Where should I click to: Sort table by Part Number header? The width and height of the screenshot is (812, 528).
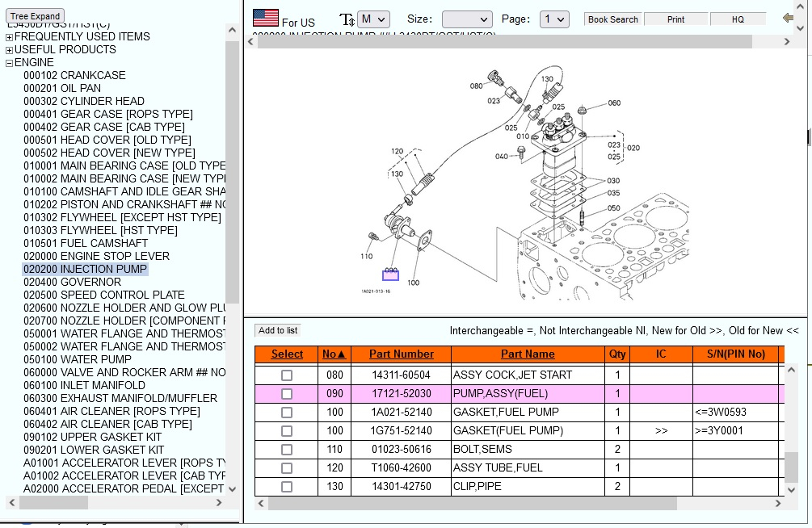point(402,354)
